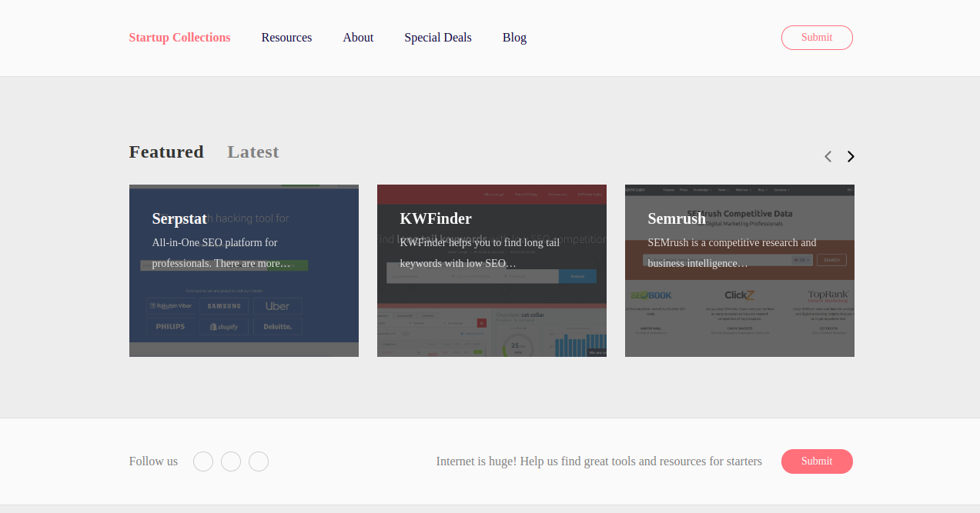Click the Semrush title text
This screenshot has width=980, height=513.
coord(677,218)
